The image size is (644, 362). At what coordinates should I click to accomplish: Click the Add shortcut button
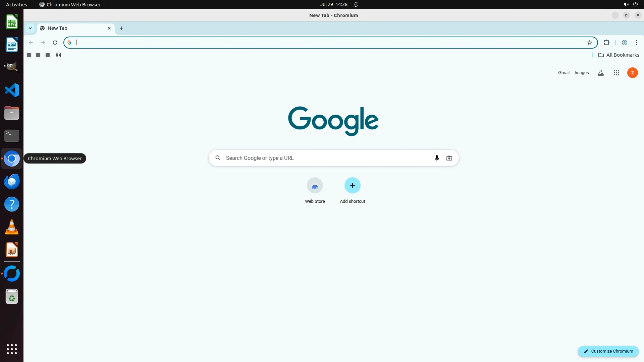(x=352, y=190)
